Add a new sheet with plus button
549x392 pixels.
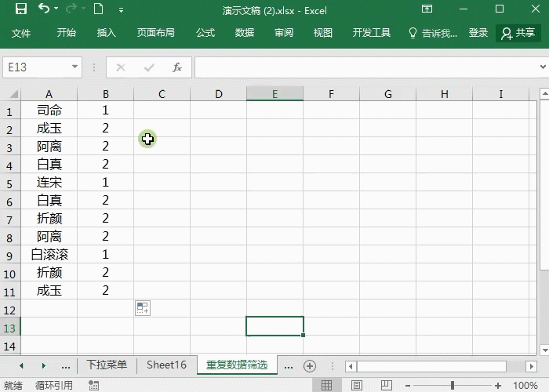[x=310, y=366]
